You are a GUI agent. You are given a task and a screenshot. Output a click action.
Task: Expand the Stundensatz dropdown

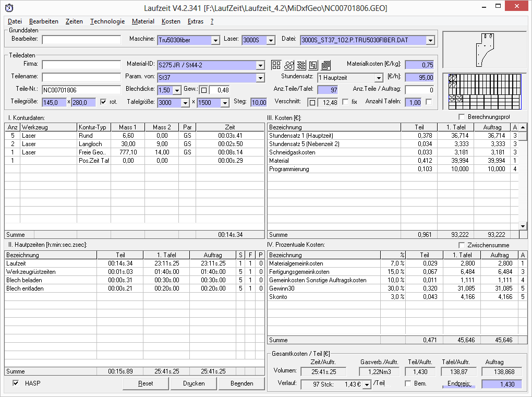tap(379, 78)
